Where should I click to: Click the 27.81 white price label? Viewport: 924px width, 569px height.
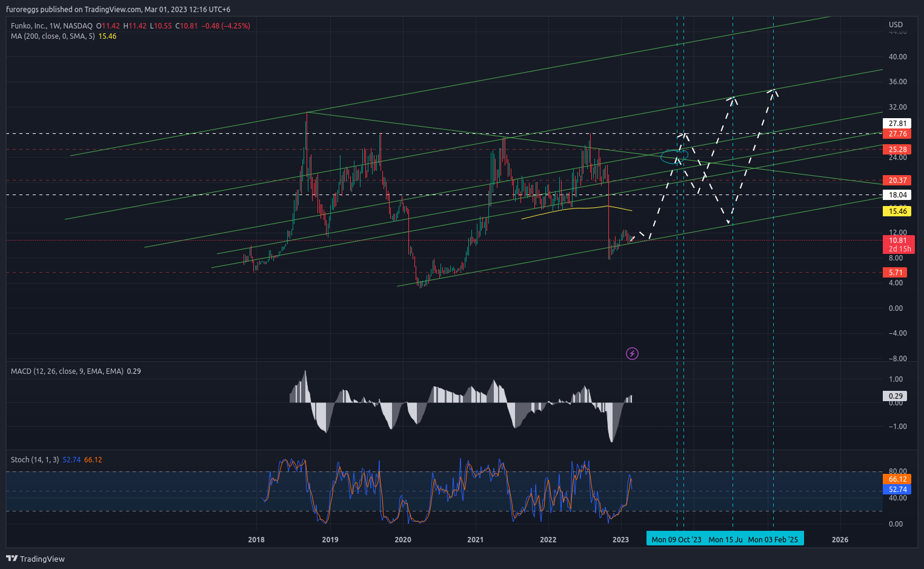[897, 123]
